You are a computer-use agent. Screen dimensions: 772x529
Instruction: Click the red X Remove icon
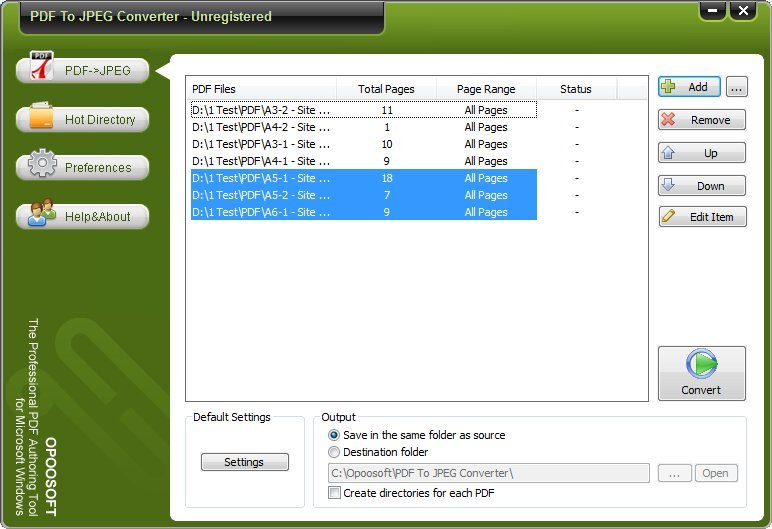(x=669, y=119)
